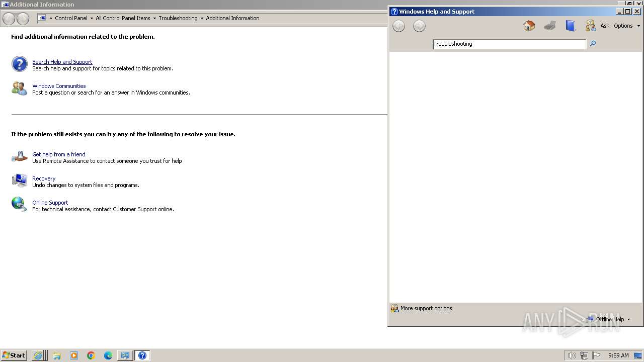Minimize the Windows Help and Support window
This screenshot has width=644, height=362.
tap(619, 12)
